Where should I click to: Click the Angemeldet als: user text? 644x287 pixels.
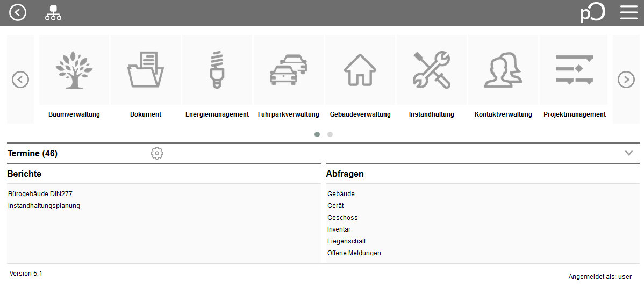pos(600,277)
